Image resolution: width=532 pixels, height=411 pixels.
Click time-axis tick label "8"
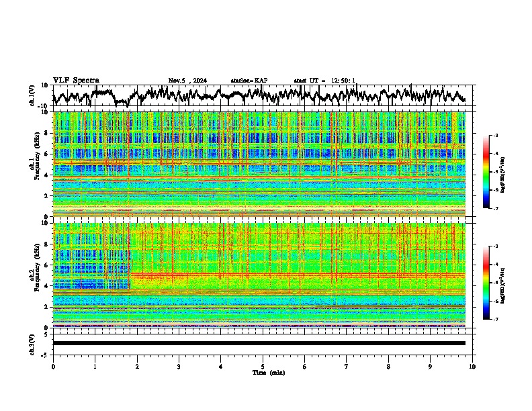click(x=388, y=367)
